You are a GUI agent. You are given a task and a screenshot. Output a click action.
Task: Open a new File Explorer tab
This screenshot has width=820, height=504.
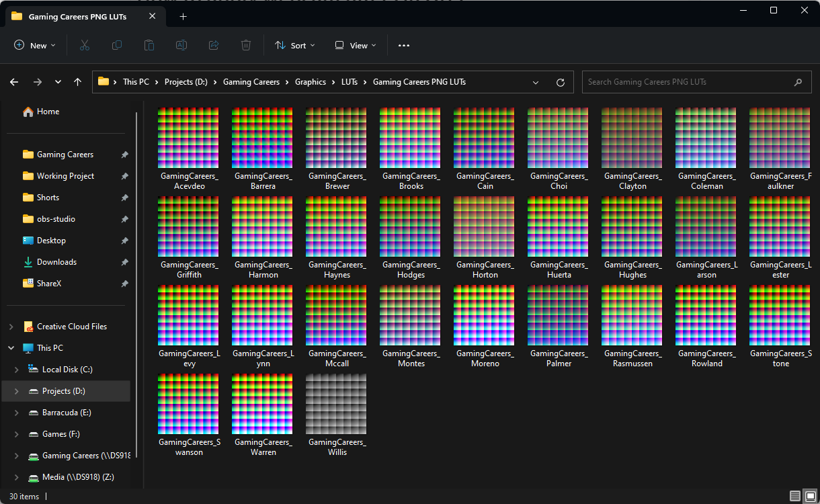[x=183, y=16]
